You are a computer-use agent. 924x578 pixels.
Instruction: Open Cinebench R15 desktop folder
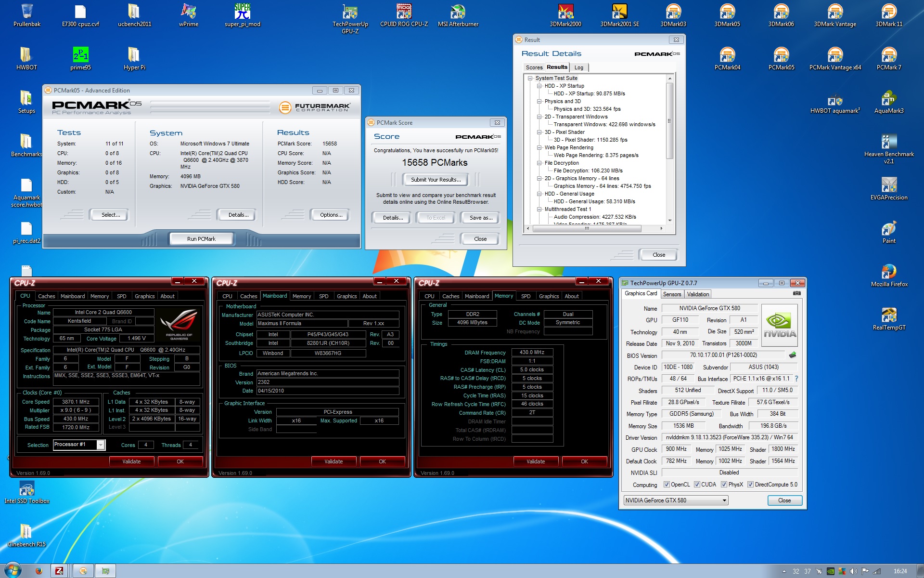coord(26,535)
